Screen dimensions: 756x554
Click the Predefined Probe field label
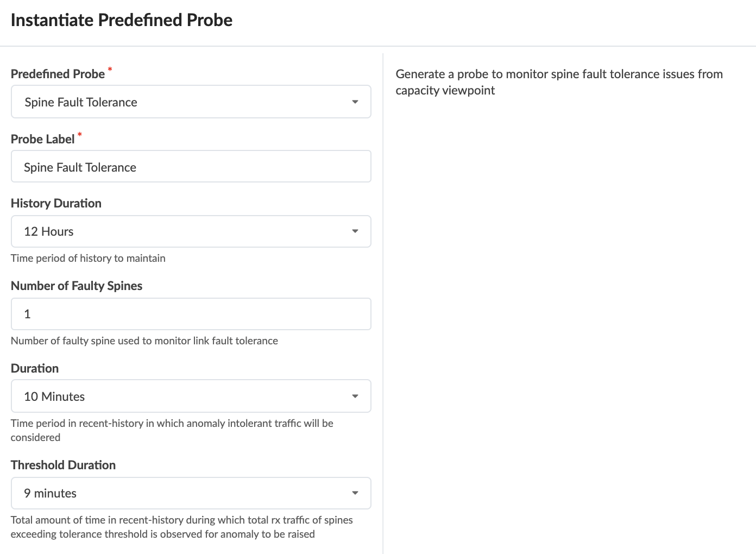click(x=58, y=74)
